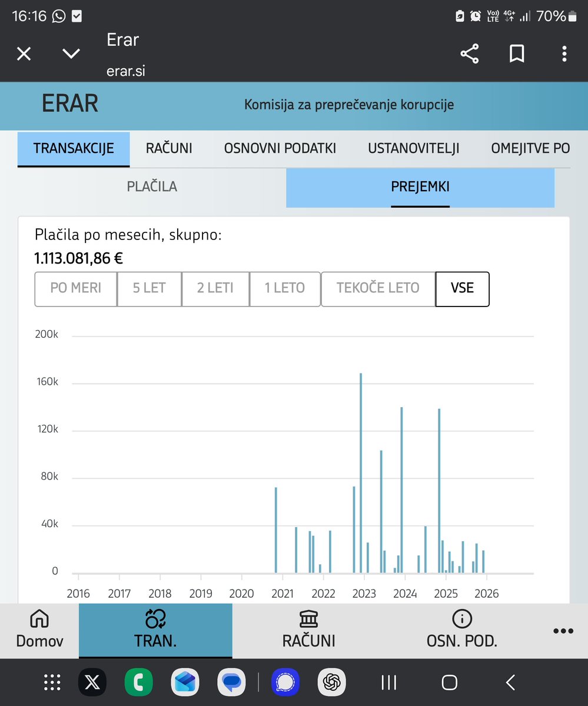Viewport: 588px width, 706px height.
Task: Select the TRANSAKCIJE tab
Action: point(74,149)
